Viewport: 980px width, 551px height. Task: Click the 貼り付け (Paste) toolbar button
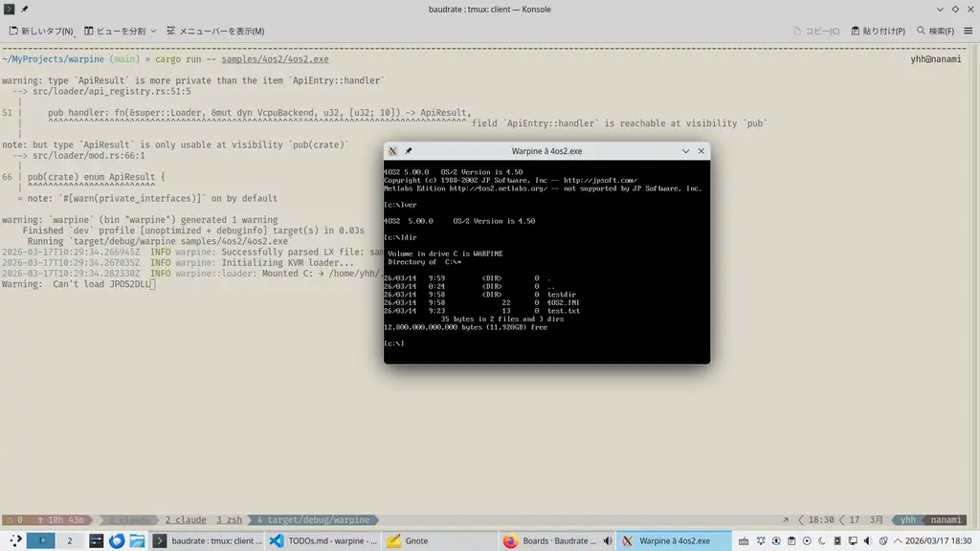(877, 31)
